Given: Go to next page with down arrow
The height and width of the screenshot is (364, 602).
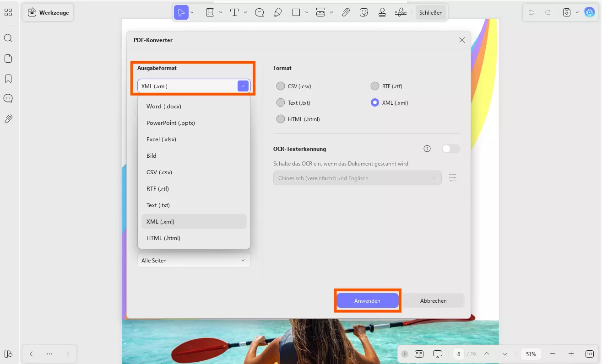Looking at the screenshot, I should (504, 353).
